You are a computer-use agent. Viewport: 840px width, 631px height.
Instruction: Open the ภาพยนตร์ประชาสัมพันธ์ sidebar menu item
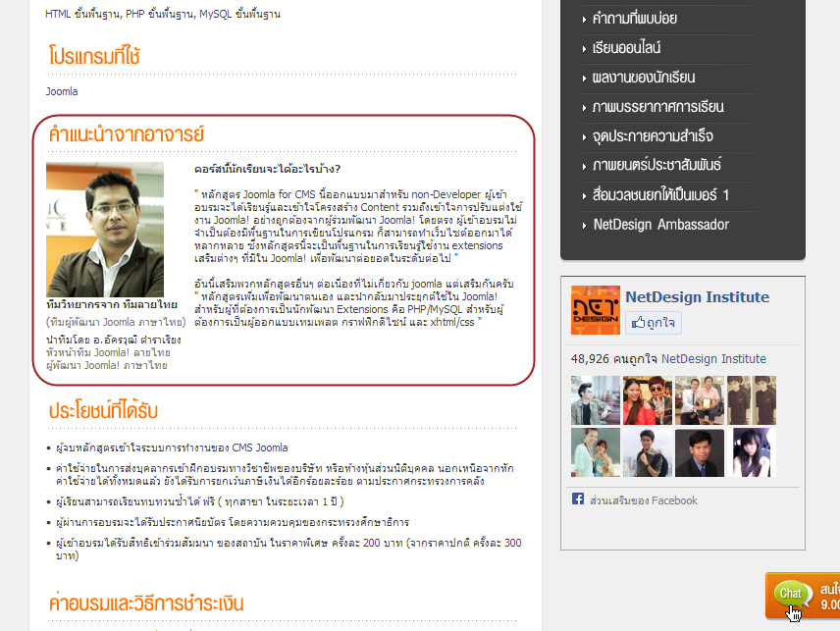[656, 165]
